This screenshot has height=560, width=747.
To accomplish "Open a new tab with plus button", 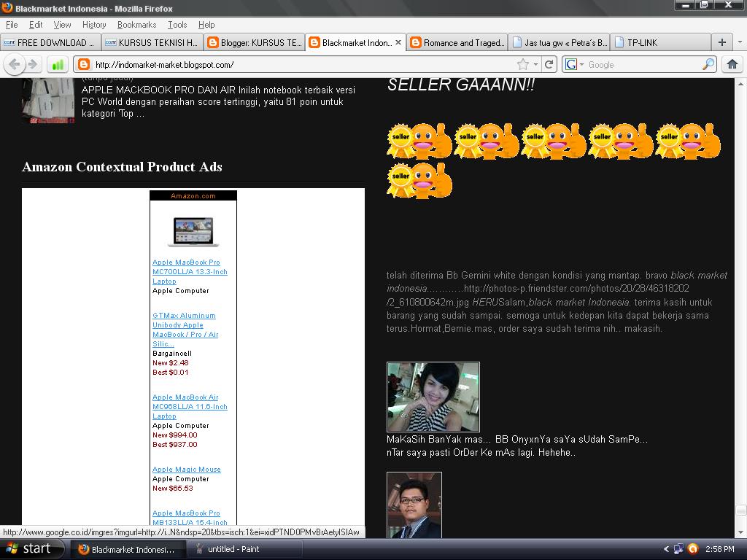I will pyautogui.click(x=721, y=42).
